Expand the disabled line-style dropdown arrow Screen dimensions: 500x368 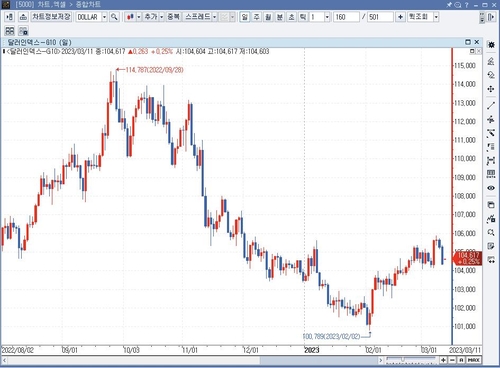pos(232,17)
